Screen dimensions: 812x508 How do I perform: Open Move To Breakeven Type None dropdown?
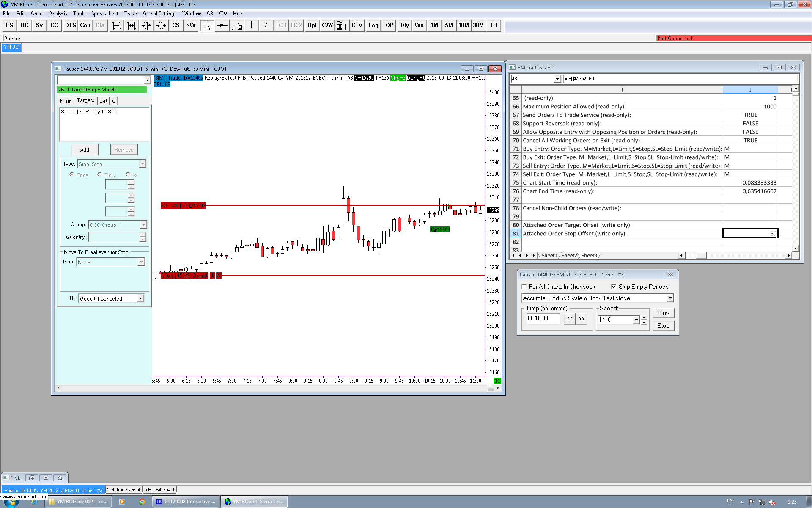tap(141, 262)
